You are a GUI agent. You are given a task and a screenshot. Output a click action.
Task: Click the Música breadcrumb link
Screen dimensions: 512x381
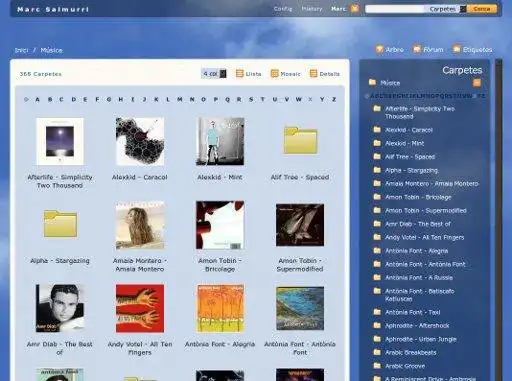click(x=51, y=50)
